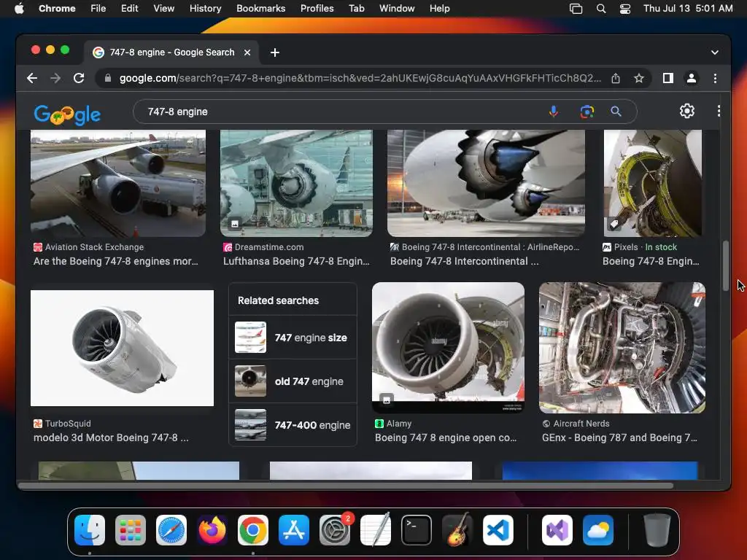This screenshot has width=747, height=560.
Task: Open Finder from the Dock
Action: pos(90,530)
